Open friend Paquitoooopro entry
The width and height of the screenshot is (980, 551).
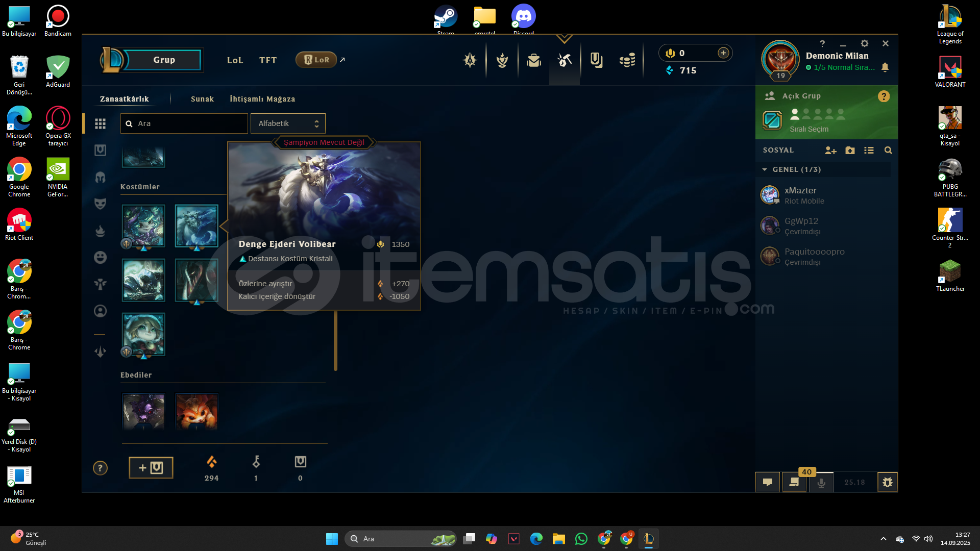[x=824, y=257]
